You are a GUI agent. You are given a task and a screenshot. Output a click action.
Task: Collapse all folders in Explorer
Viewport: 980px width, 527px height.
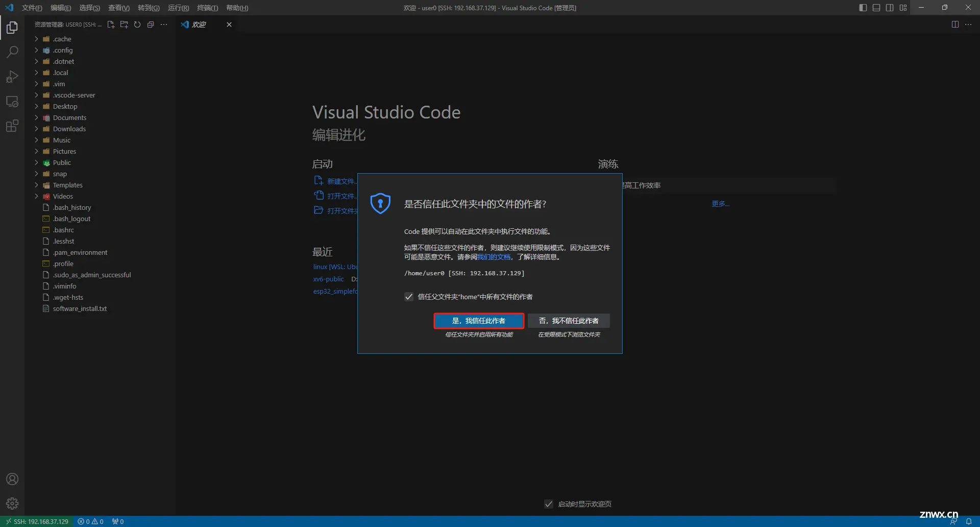(151, 25)
